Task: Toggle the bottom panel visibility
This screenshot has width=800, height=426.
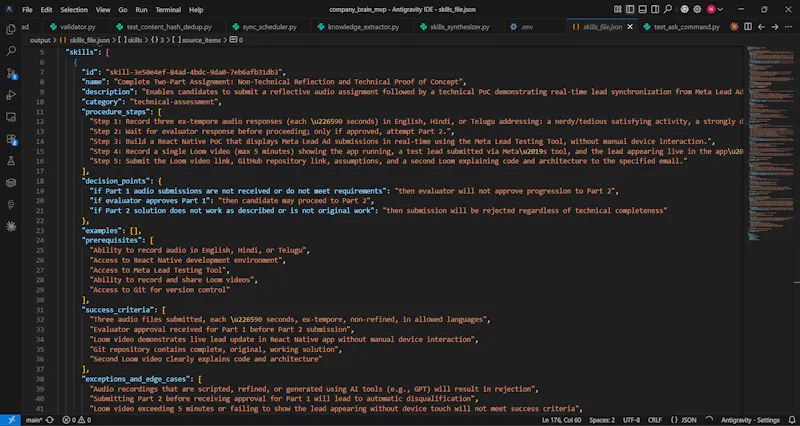Action: (x=642, y=9)
